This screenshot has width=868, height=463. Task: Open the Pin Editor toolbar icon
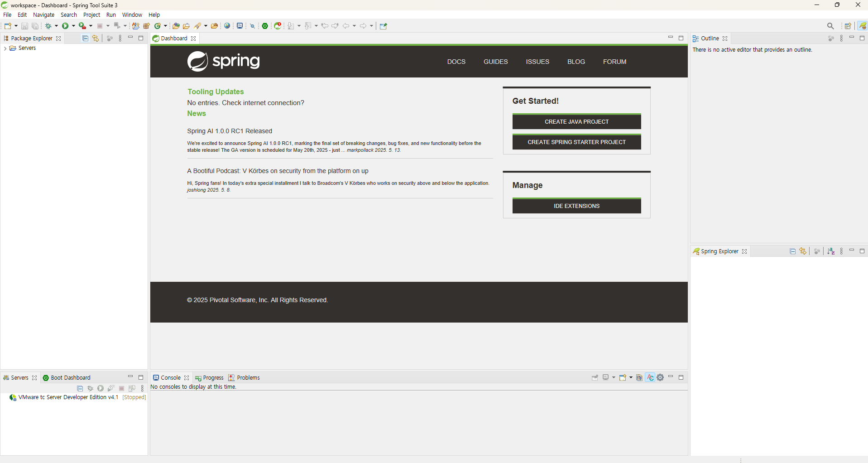pos(383,26)
